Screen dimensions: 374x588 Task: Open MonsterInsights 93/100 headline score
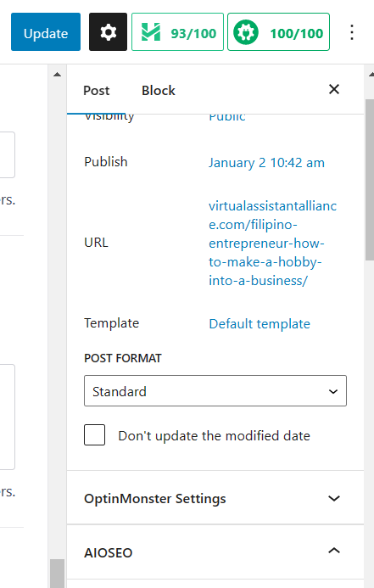pyautogui.click(x=177, y=32)
